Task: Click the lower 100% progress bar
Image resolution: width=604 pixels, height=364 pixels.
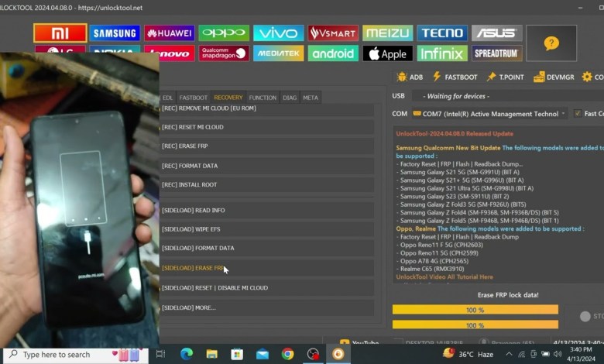Action: coord(475,325)
